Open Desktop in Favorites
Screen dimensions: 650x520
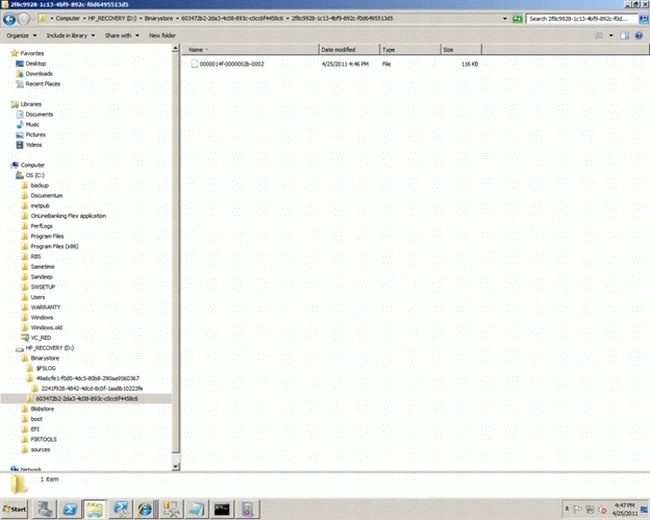pos(36,63)
